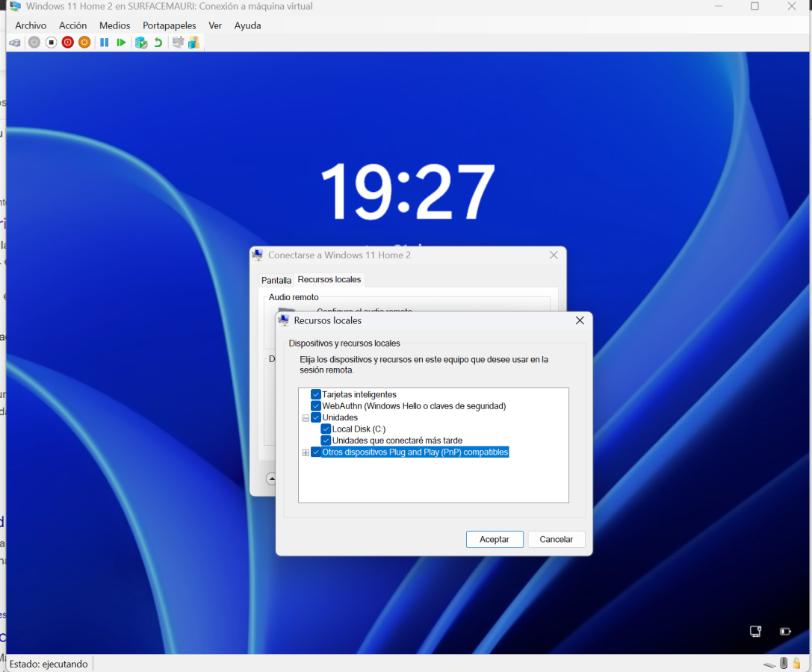Screen dimensions: 812x672
Task: Create a checkpoint using the toolbar icon
Action: (x=140, y=43)
